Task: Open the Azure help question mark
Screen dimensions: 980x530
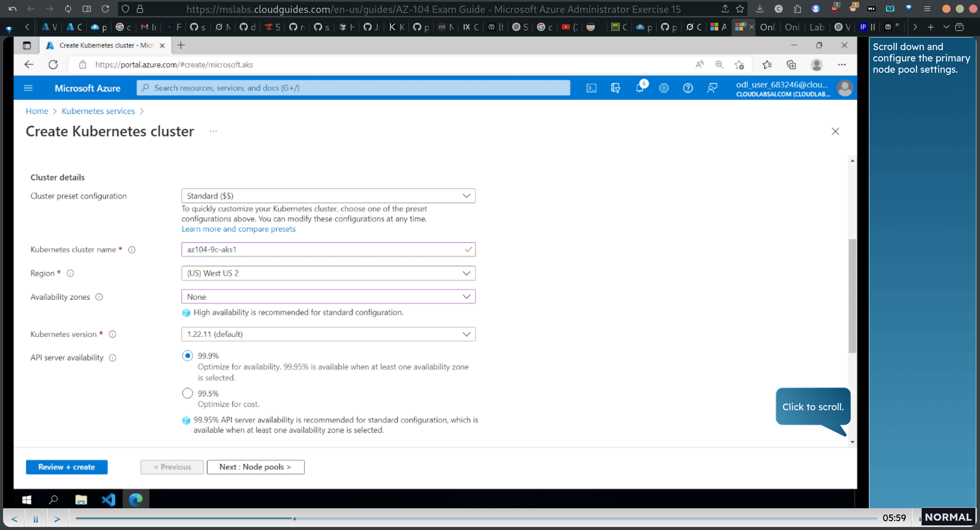Action: click(x=688, y=88)
